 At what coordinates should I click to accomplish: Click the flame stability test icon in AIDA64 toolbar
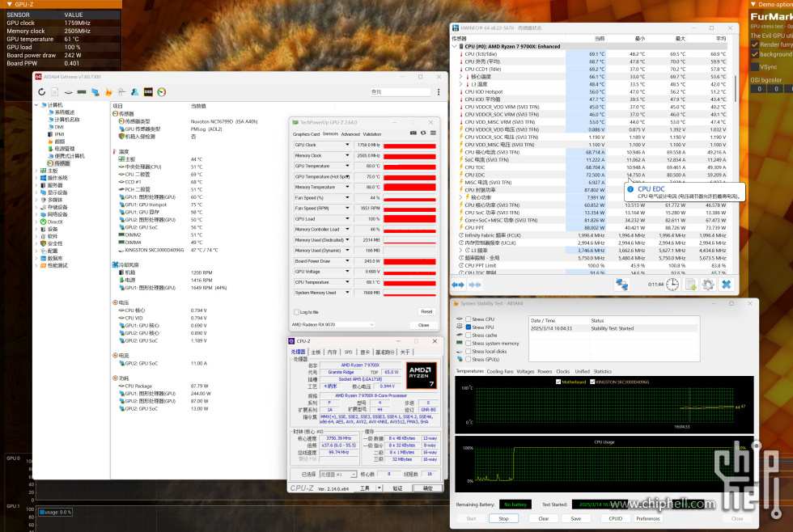tap(108, 92)
